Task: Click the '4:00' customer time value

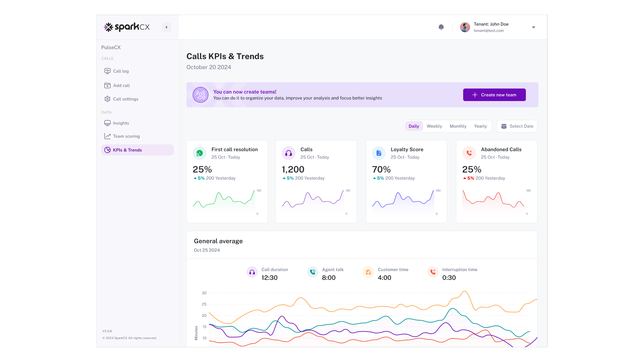Action: coord(385,278)
